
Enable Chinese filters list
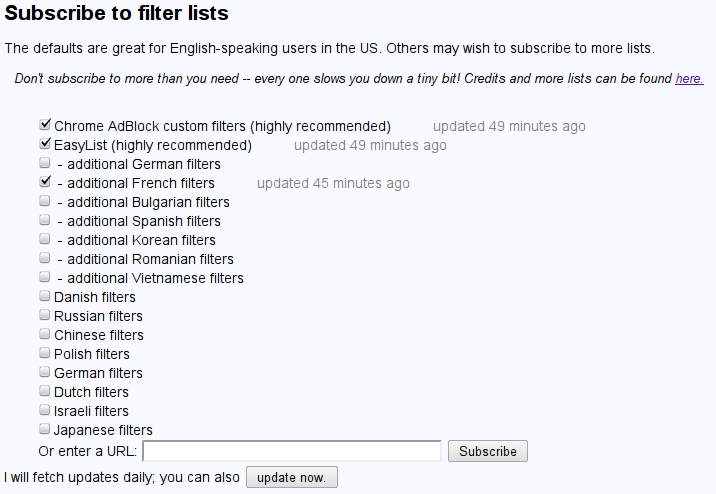45,335
